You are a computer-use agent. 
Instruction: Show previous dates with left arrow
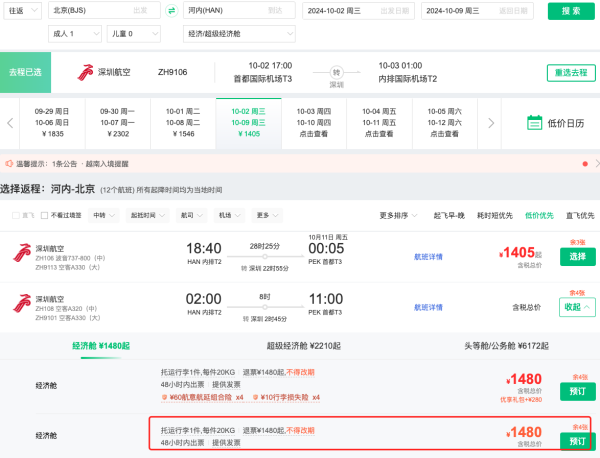click(10, 123)
